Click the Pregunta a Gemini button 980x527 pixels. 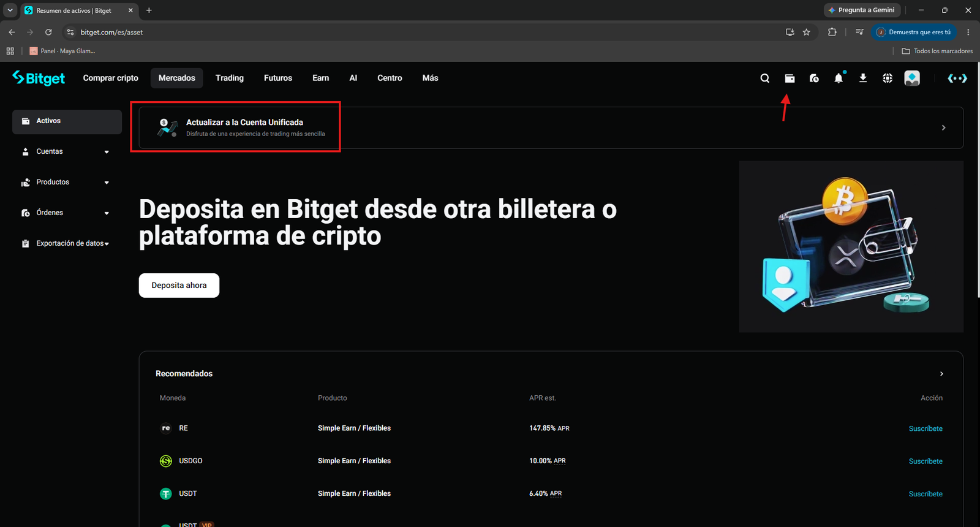[x=862, y=10]
